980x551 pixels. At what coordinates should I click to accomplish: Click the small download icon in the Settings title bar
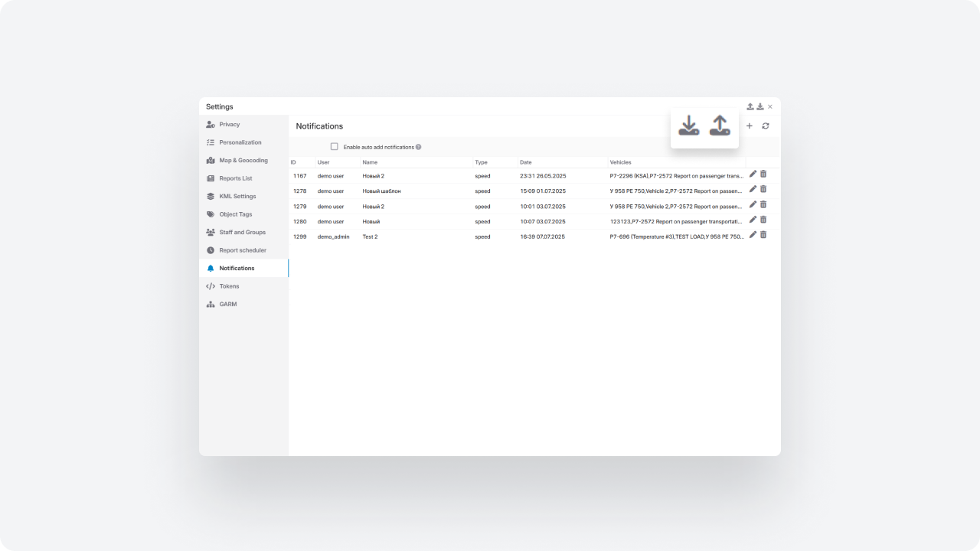[760, 107]
